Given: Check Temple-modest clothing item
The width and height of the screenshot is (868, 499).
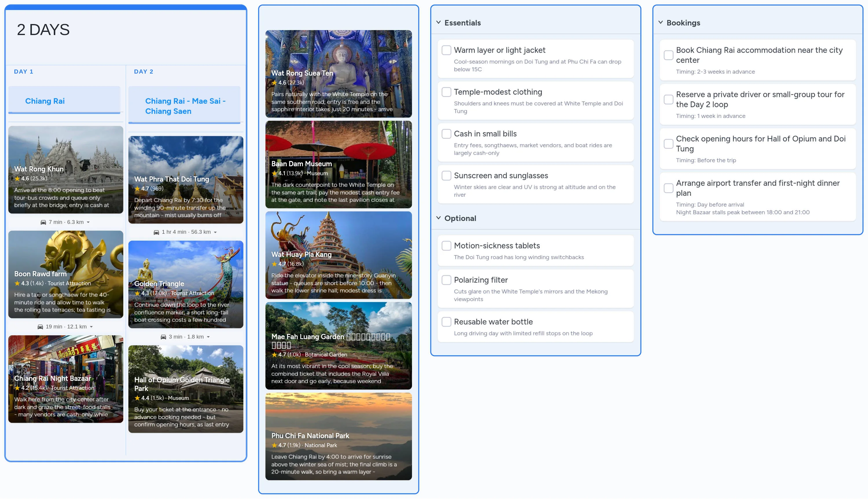Looking at the screenshot, I should (446, 92).
